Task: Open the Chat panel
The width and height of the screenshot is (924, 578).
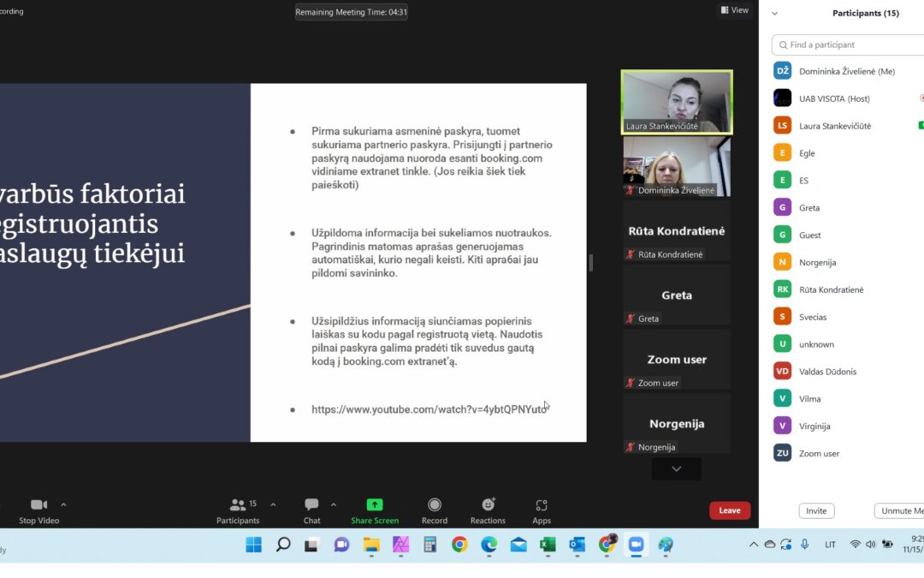Action: pos(311,505)
